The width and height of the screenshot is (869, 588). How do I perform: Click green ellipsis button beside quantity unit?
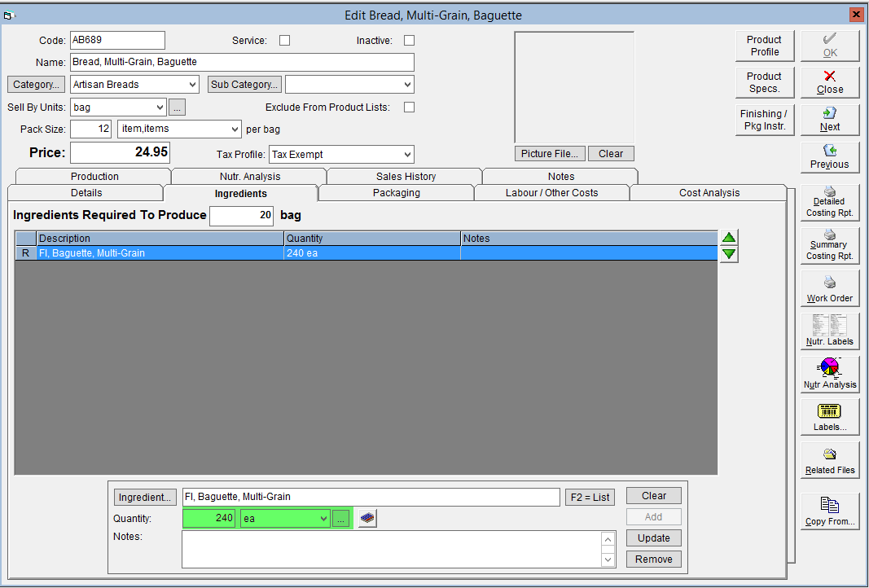click(340, 519)
